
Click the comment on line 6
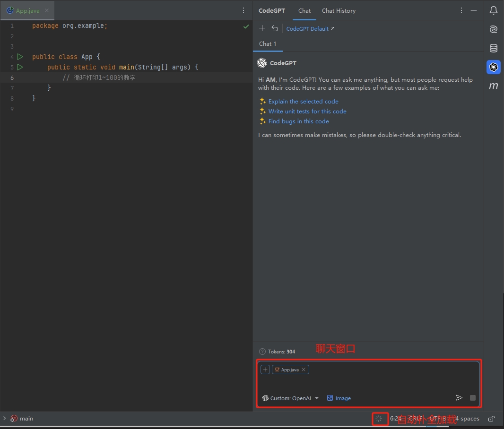point(99,77)
